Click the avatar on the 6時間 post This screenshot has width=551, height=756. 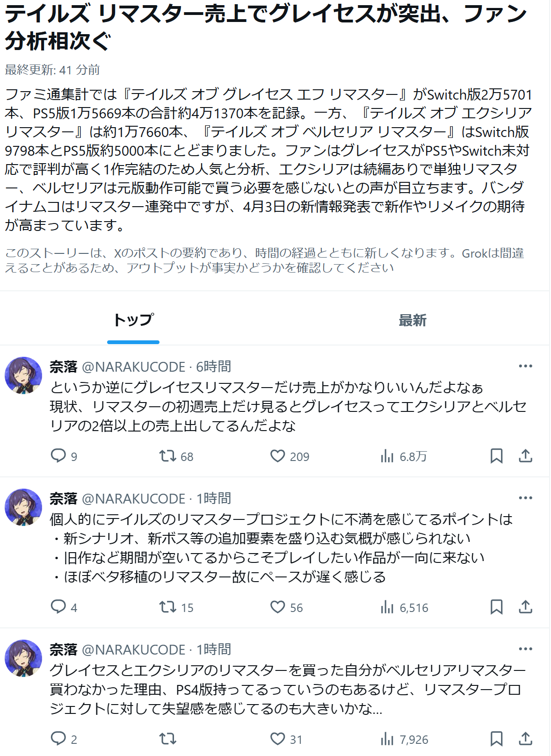(x=23, y=375)
